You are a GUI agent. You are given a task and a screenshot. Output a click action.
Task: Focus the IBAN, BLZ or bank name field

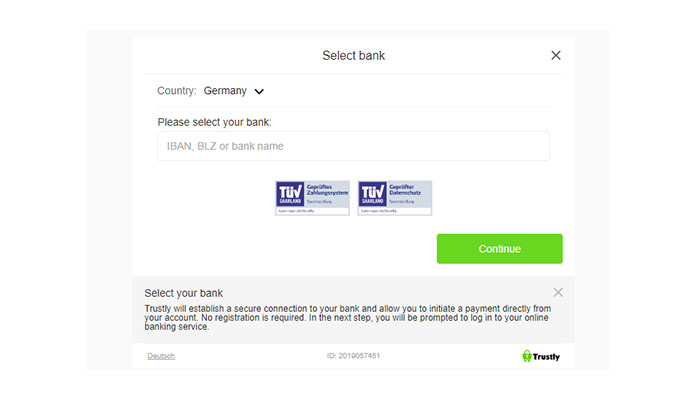353,146
